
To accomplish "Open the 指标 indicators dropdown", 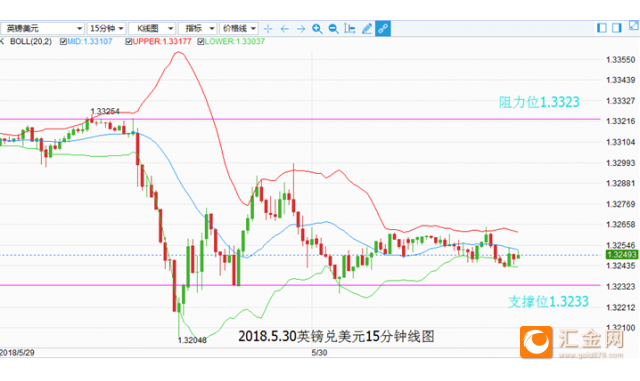I will pos(197,29).
